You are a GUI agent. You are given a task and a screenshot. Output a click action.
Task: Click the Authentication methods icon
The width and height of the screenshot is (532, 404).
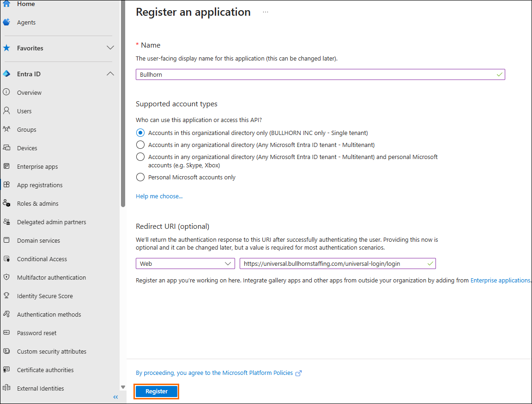6,314
